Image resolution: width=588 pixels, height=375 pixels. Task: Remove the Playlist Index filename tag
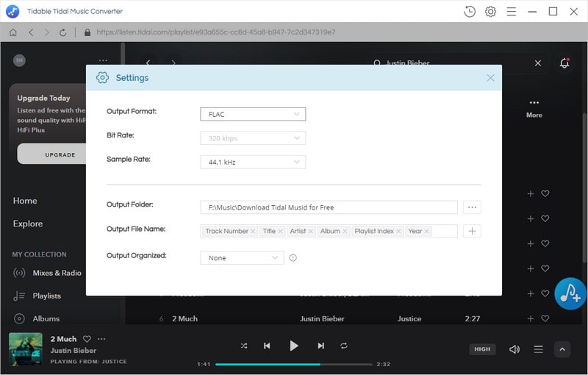click(x=398, y=232)
